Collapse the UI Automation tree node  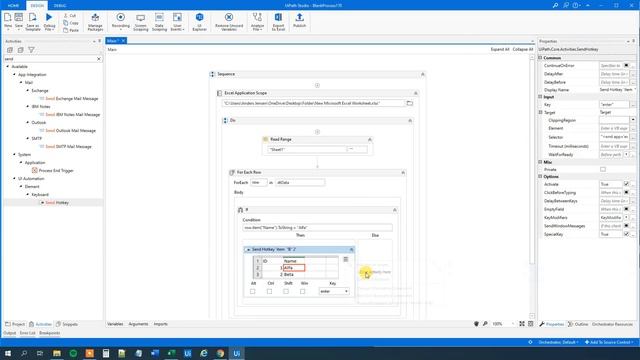pos(14,178)
